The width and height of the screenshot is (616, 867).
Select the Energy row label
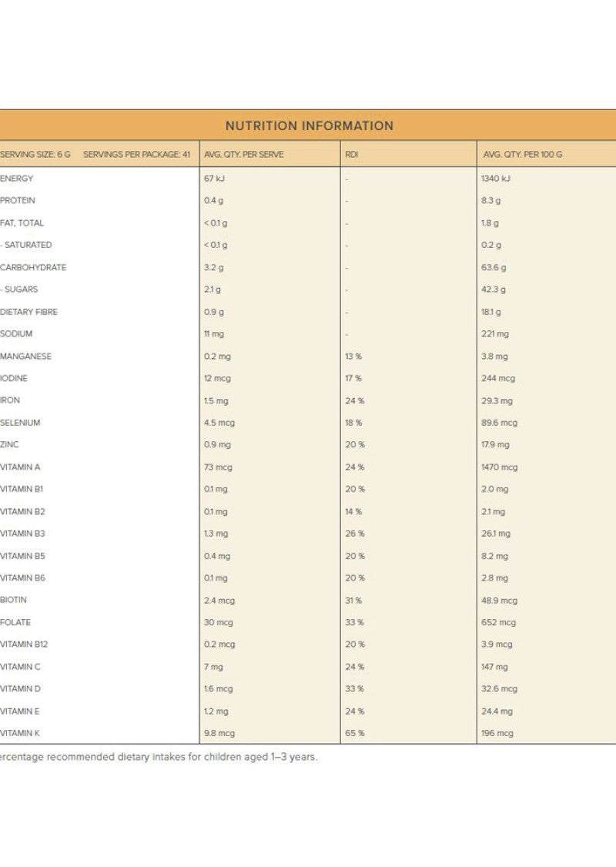coord(17,178)
